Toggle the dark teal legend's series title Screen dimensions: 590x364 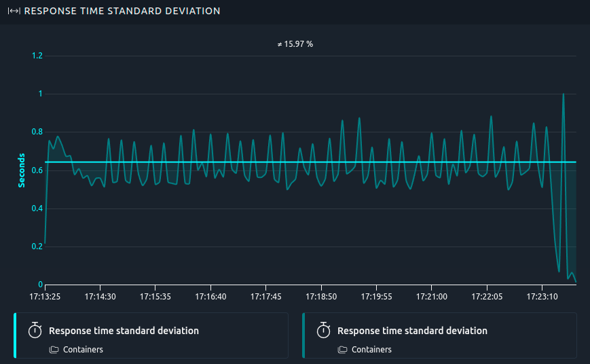coord(412,331)
